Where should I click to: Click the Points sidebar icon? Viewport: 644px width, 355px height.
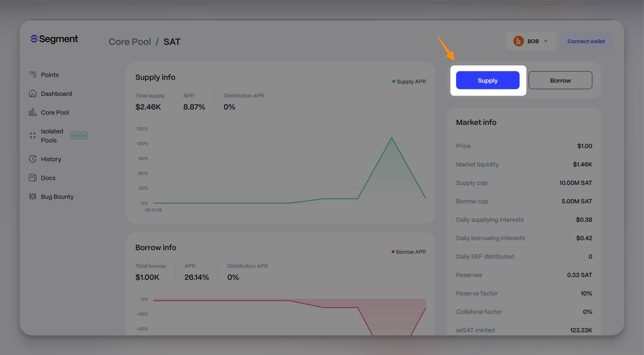pyautogui.click(x=33, y=75)
